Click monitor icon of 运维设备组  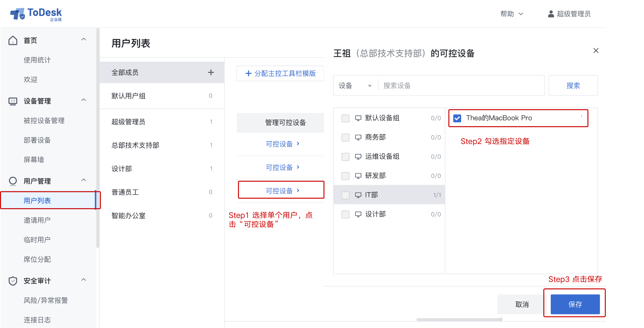358,156
